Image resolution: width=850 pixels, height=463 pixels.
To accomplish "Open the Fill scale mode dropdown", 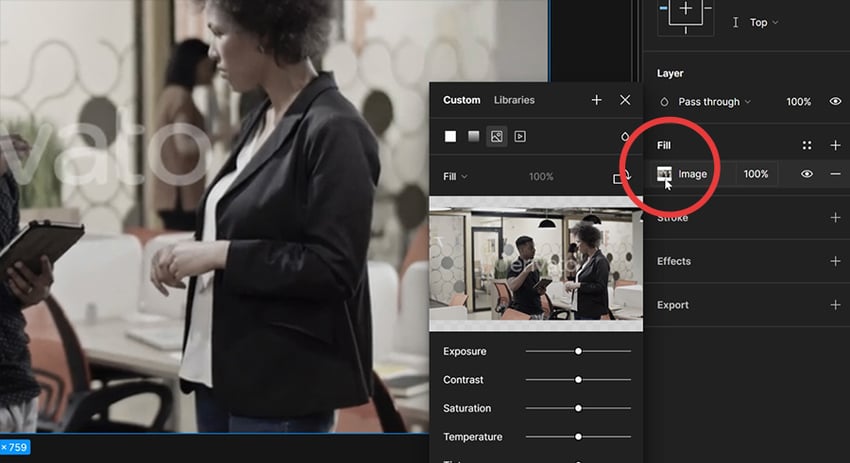I will pos(455,176).
